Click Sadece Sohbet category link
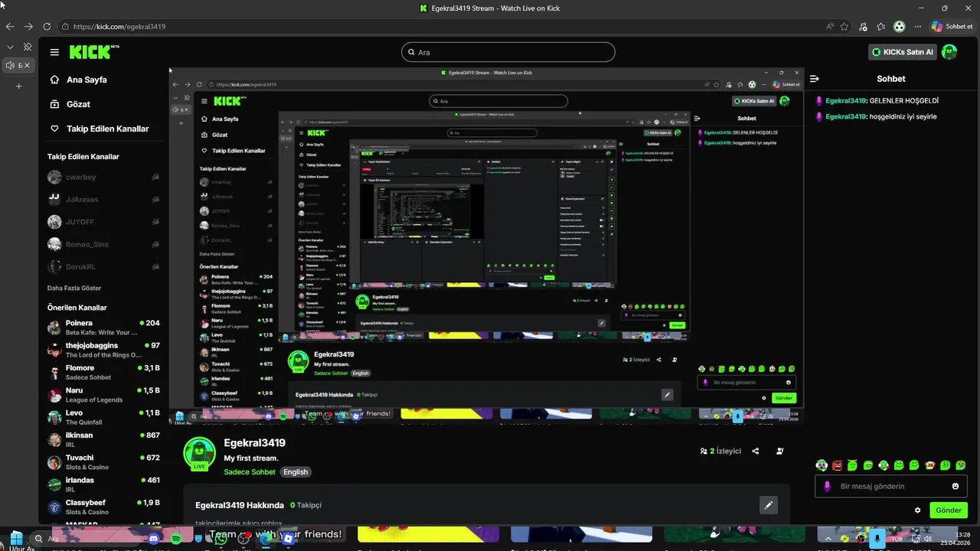980x551 pixels. click(x=250, y=472)
